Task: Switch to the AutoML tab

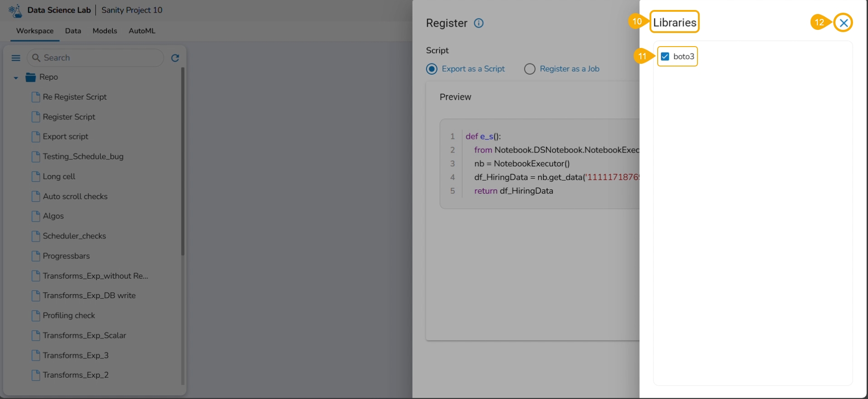Action: point(142,31)
